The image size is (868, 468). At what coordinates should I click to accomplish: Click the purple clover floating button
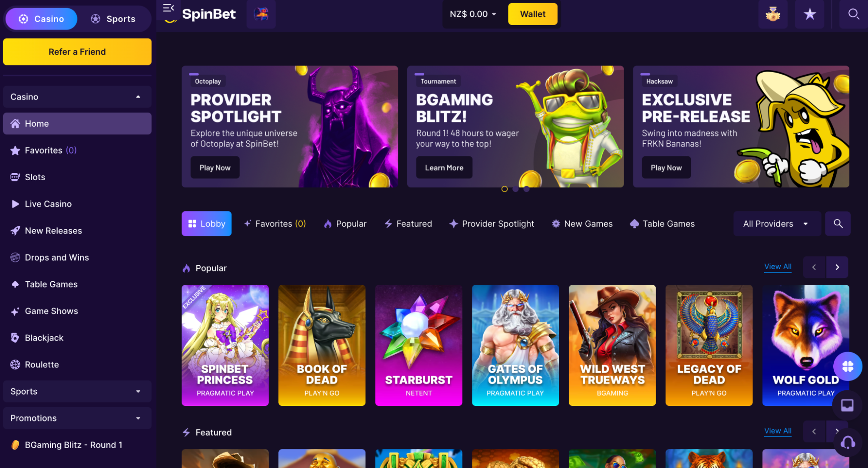pos(848,366)
